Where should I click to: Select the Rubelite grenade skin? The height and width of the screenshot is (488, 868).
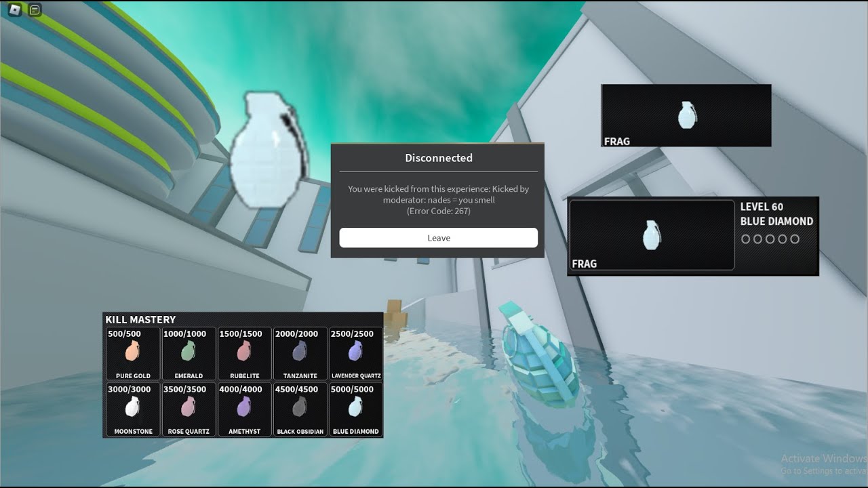tap(244, 354)
